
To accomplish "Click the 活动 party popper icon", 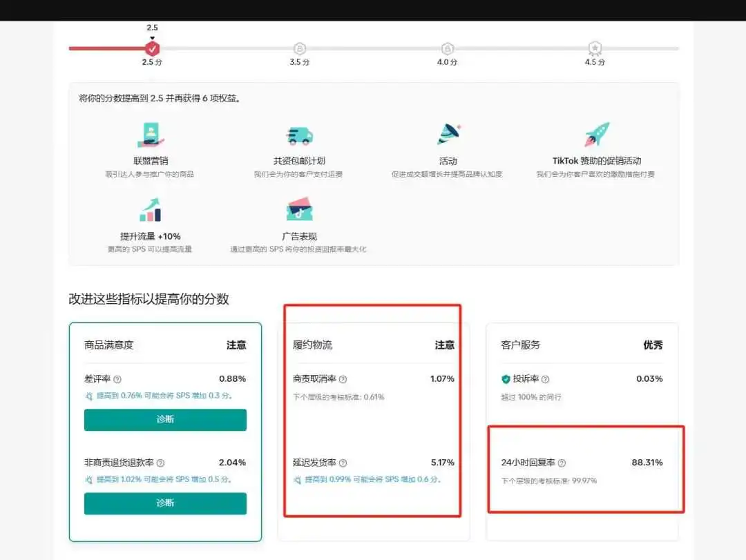I will tap(449, 134).
